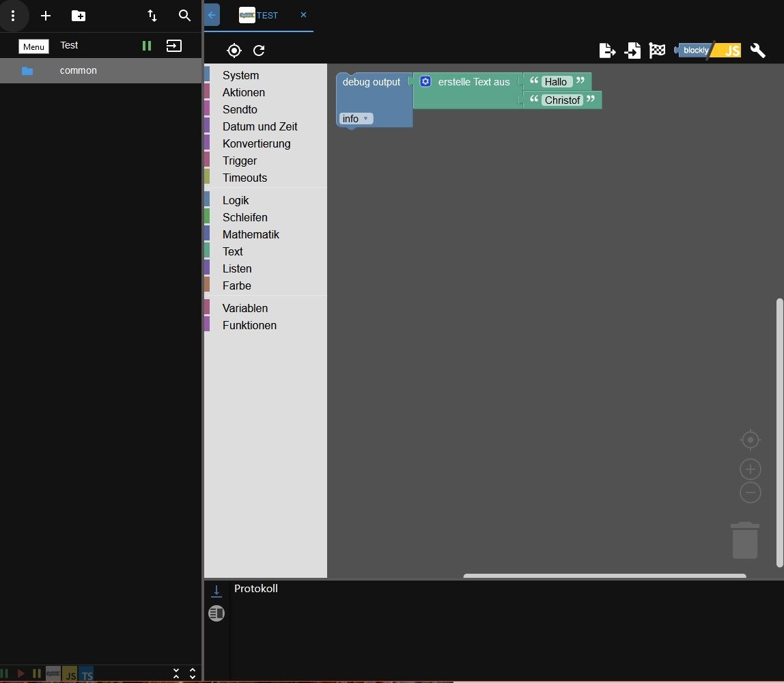Edit the Christof text field
Viewport: 784px width, 683px height.
[x=562, y=100]
